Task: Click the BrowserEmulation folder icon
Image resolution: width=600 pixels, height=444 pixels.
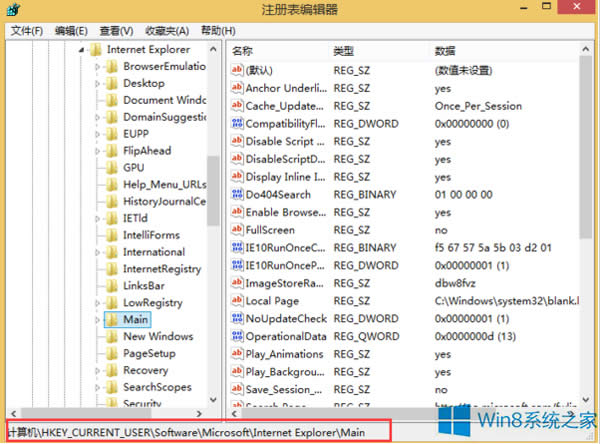Action: [x=112, y=67]
